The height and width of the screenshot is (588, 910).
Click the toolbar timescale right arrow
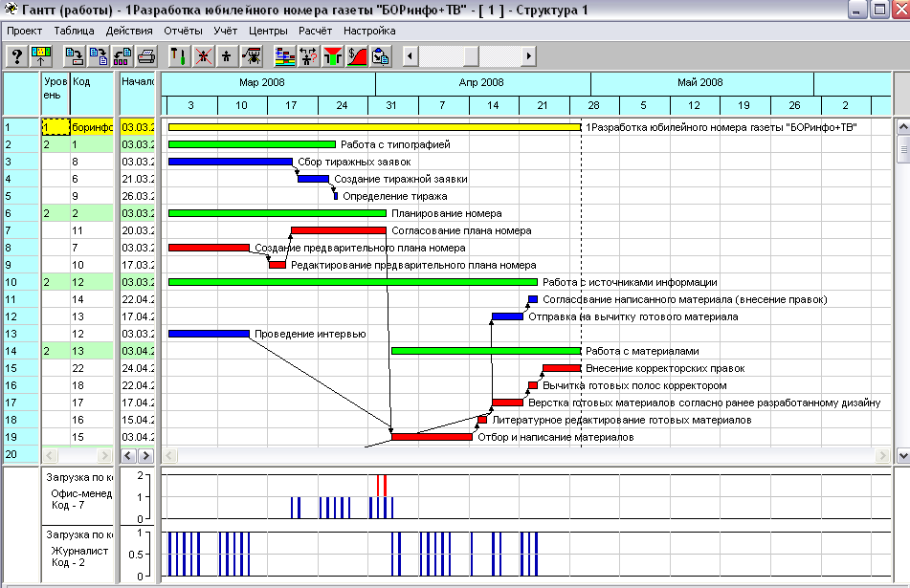coord(528,56)
